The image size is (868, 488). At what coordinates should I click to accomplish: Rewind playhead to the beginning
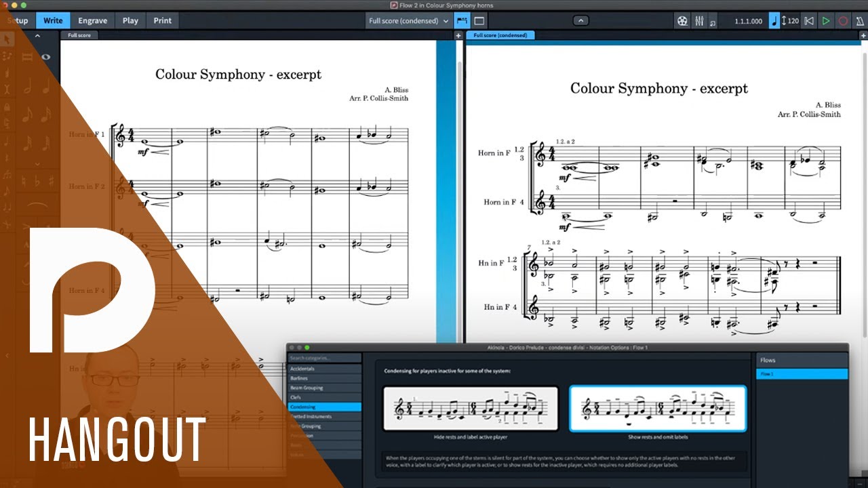click(808, 21)
